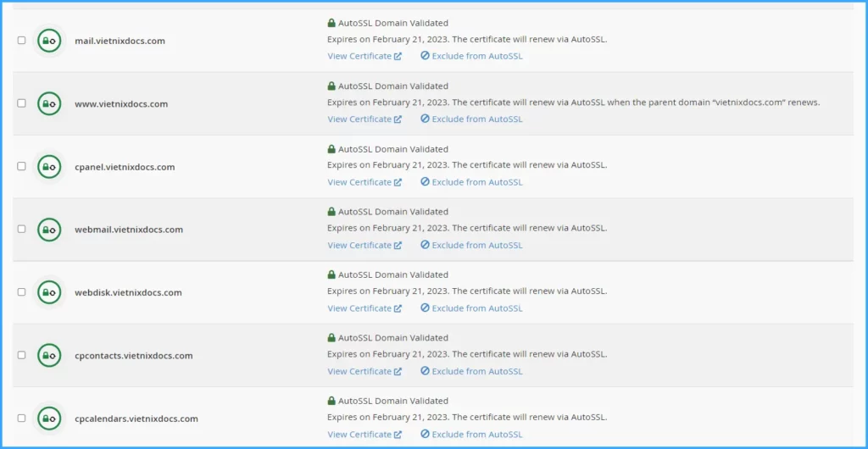Screen dimensions: 868x449
Task: Click the green lock icon for mail.vietnixdocs.com
Action: pos(49,41)
